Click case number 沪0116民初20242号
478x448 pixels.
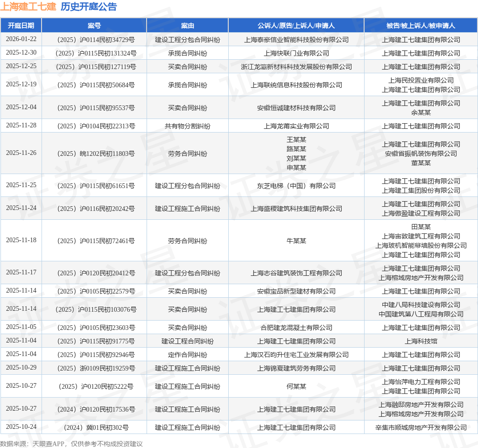(x=107, y=209)
